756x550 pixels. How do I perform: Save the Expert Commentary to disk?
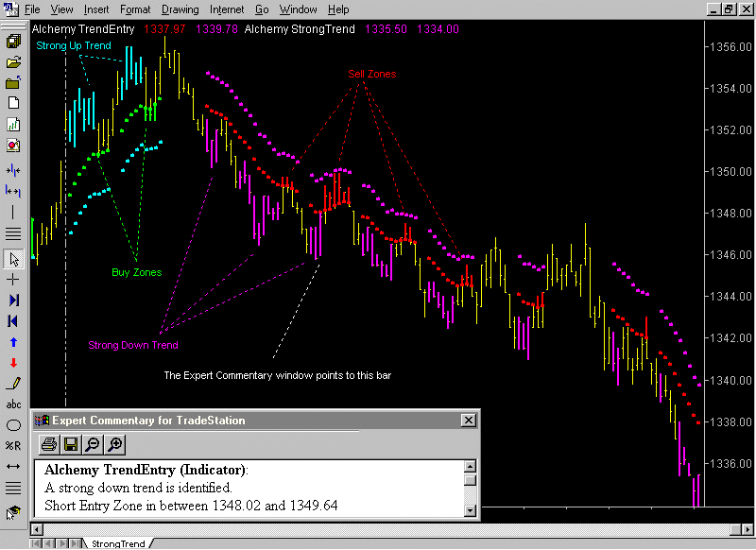click(71, 444)
